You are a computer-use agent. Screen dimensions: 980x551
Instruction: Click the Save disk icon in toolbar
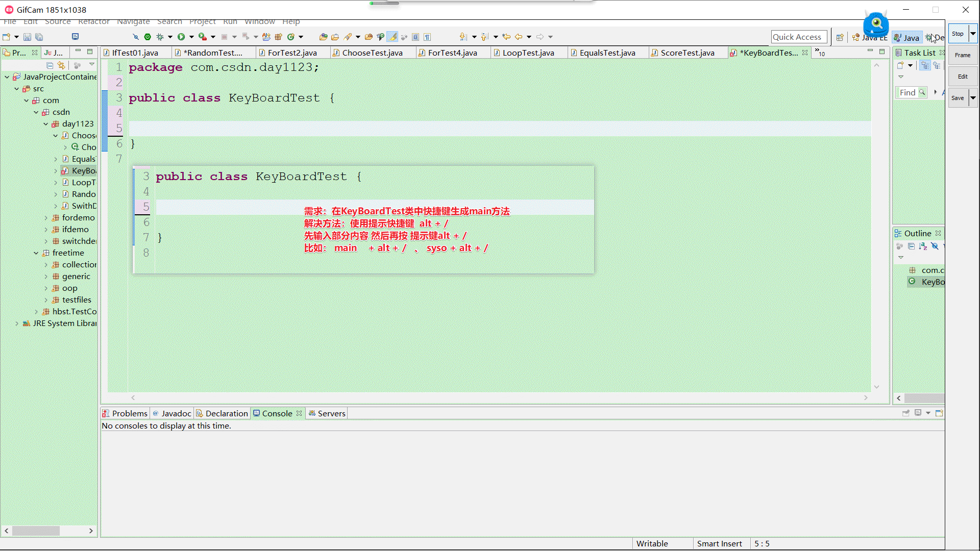point(27,37)
